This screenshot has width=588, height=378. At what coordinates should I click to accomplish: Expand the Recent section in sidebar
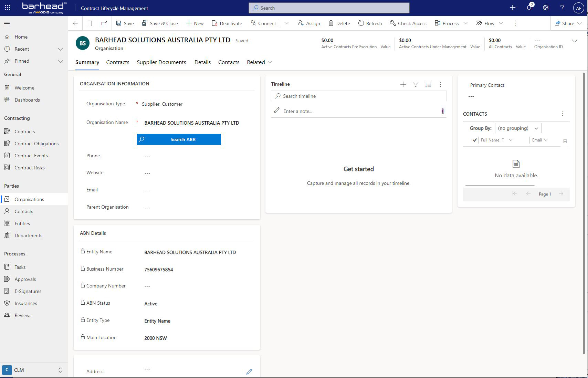pos(60,49)
